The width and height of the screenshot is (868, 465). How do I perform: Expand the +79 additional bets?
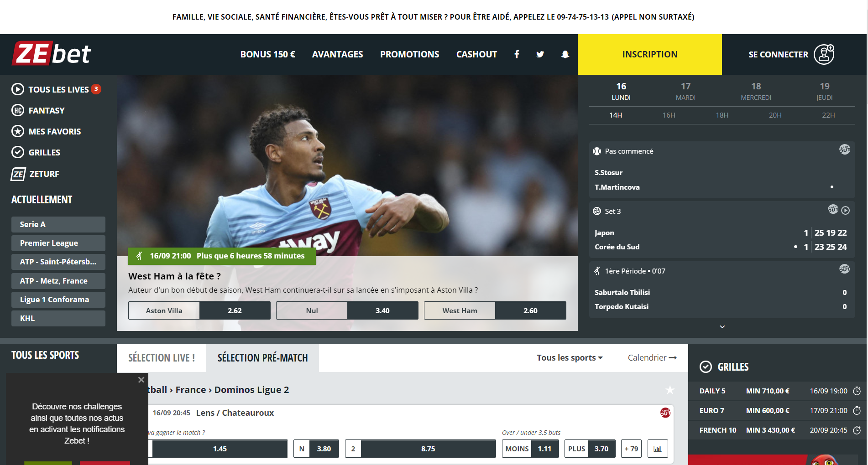point(632,449)
